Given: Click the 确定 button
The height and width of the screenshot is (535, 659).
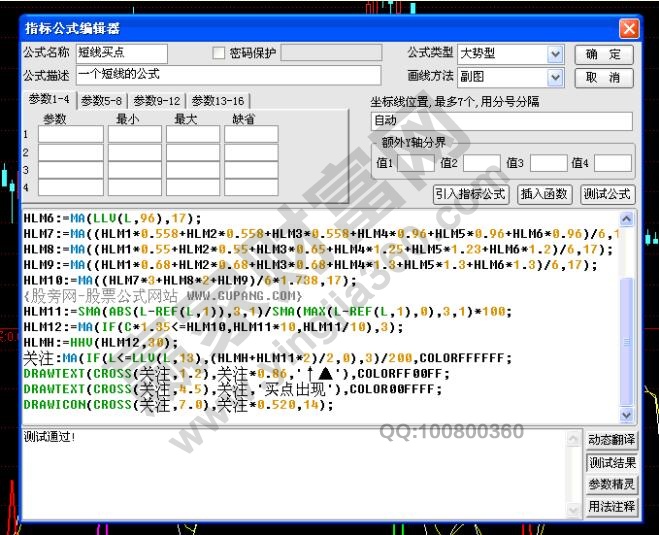Looking at the screenshot, I should click(x=604, y=54).
